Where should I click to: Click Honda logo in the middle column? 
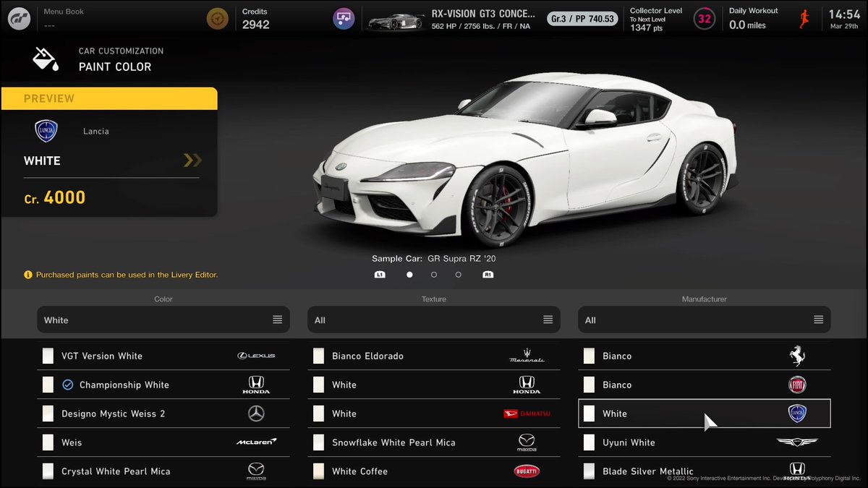coord(527,385)
